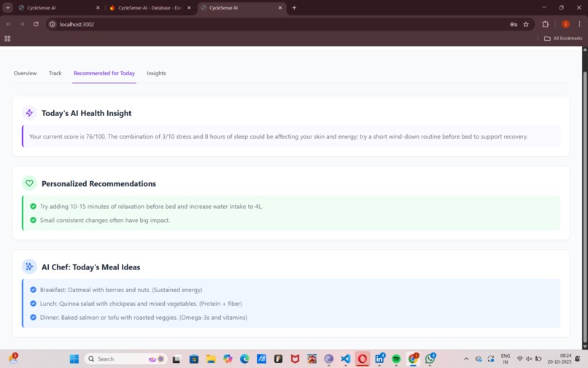
Task: Click the green check beside relaxation recommendation
Action: tap(33, 206)
